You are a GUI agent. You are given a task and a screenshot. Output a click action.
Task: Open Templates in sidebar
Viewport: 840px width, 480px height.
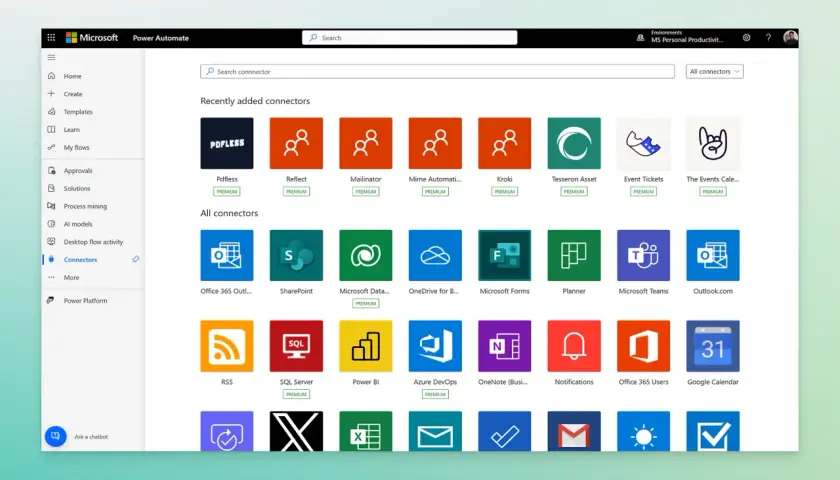[78, 112]
